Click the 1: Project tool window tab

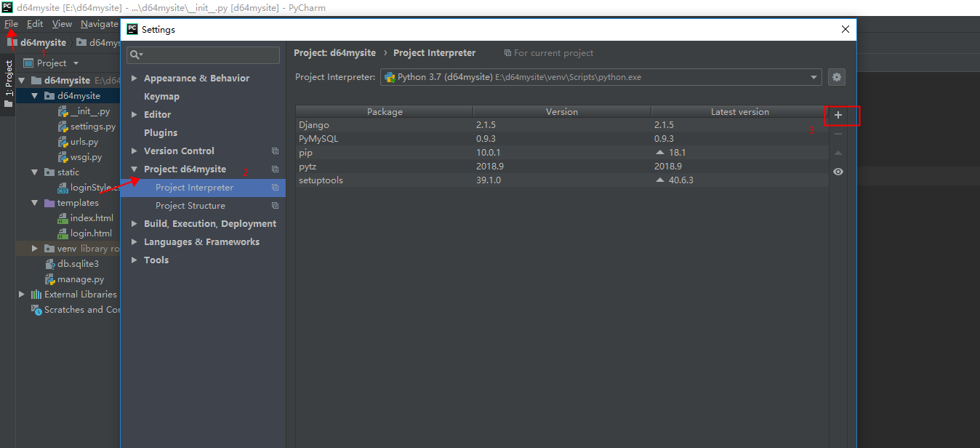click(8, 84)
